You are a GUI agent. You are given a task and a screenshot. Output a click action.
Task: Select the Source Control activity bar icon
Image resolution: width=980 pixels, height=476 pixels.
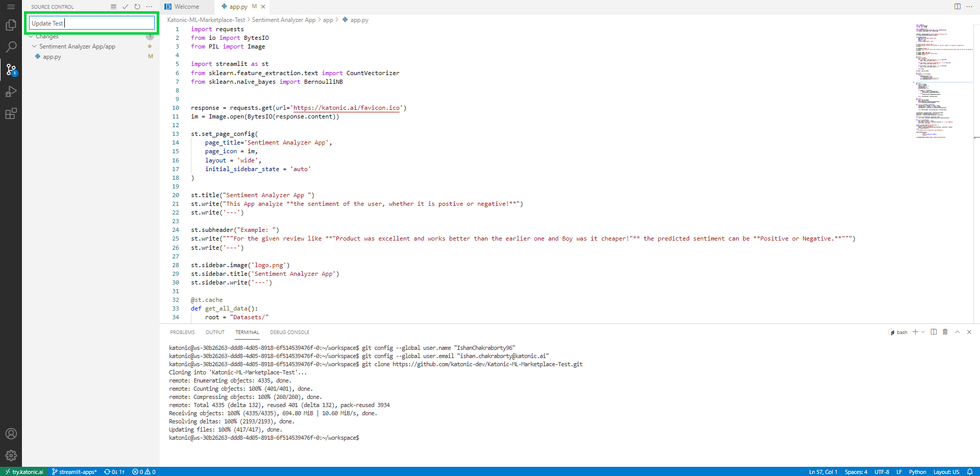(x=11, y=69)
